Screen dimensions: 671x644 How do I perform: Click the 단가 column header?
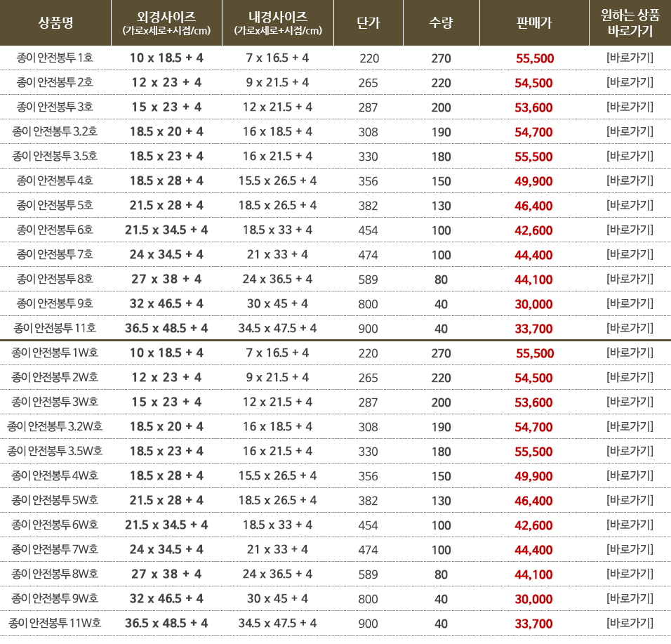tap(368, 22)
